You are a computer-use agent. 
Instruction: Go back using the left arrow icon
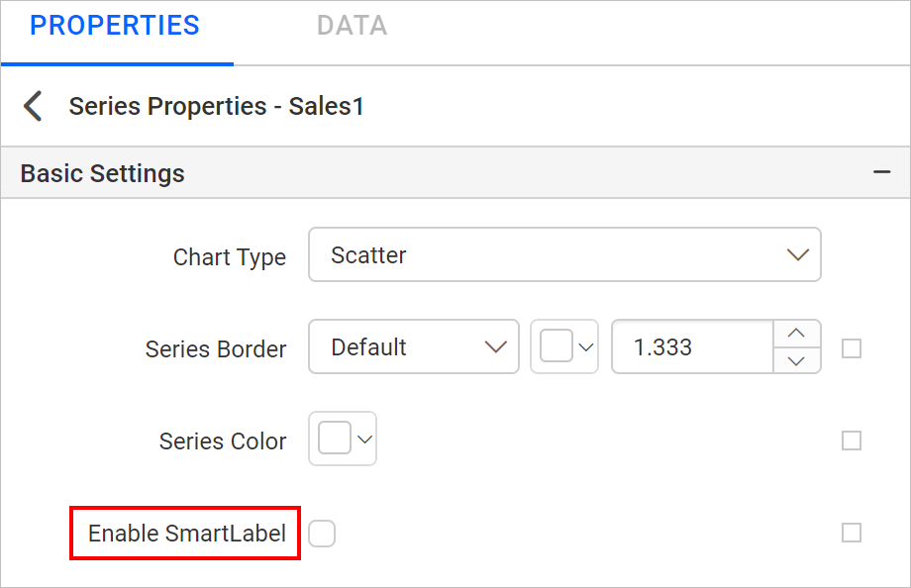pos(33,106)
